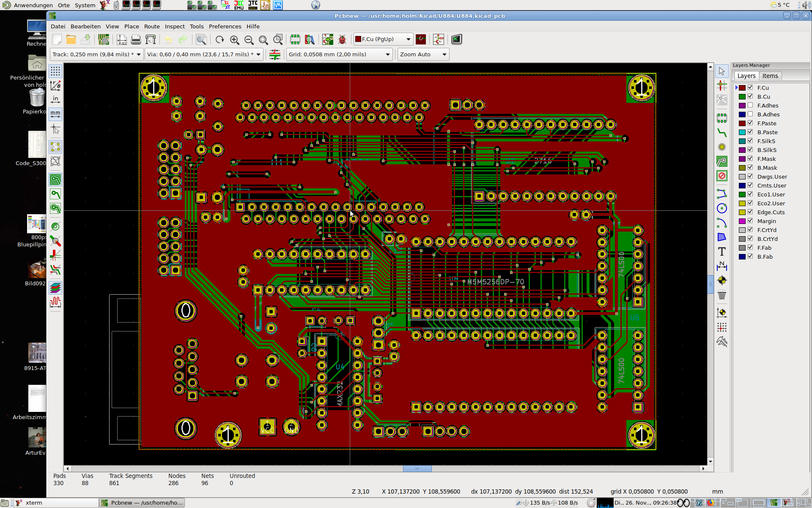Viewport: 812px width, 508px height.
Task: Open the Track width dropdown
Action: (96, 55)
